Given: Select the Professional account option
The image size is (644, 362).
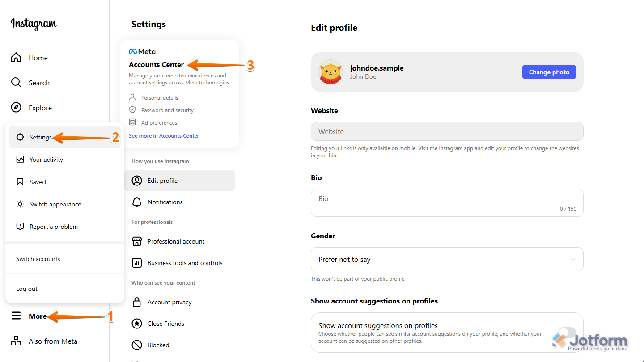Looking at the screenshot, I should (x=176, y=241).
